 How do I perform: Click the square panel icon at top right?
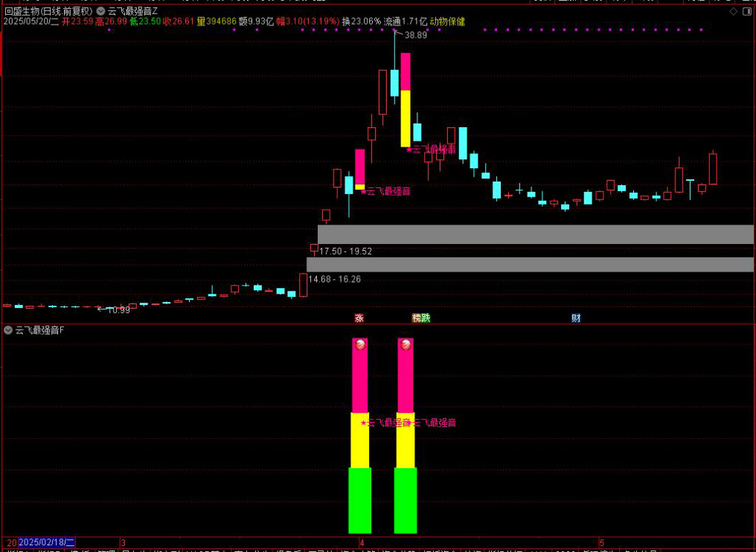click(746, 12)
